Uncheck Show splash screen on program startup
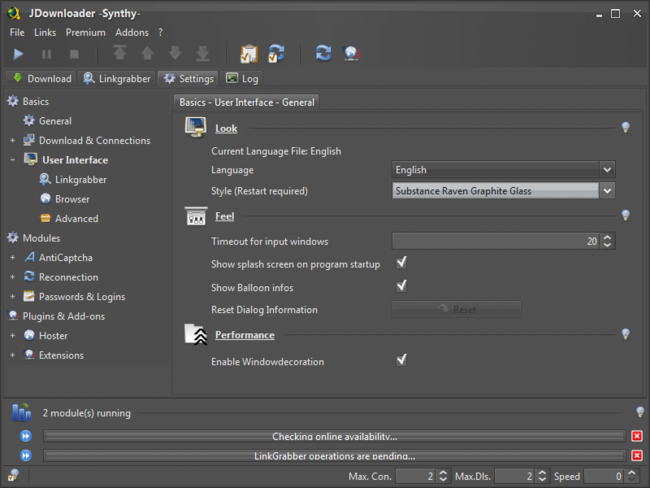 click(401, 262)
